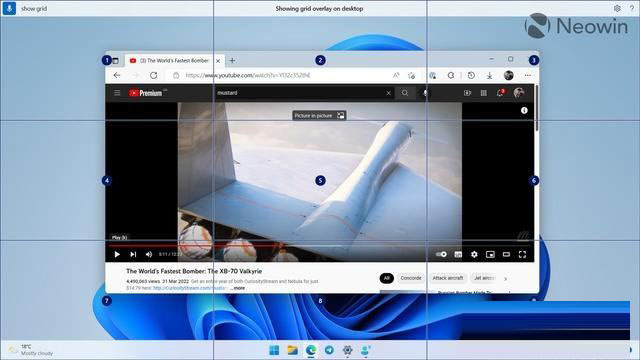Open YouTube Create video menu

click(x=467, y=93)
